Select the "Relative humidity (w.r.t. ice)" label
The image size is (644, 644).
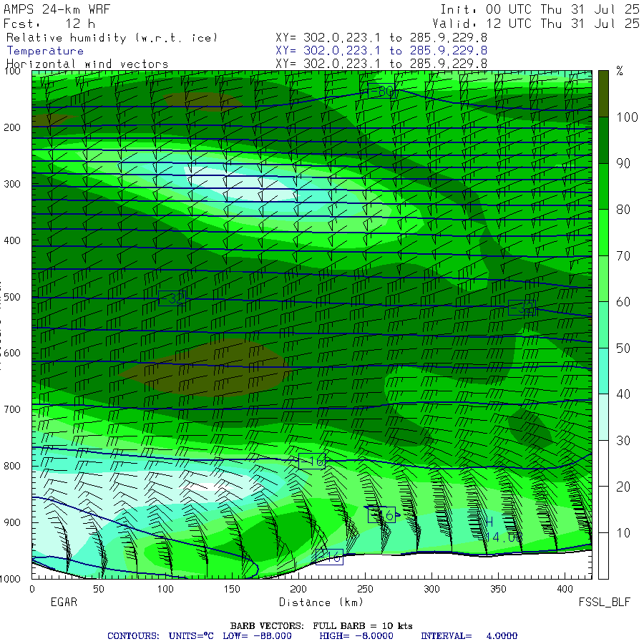pyautogui.click(x=112, y=38)
